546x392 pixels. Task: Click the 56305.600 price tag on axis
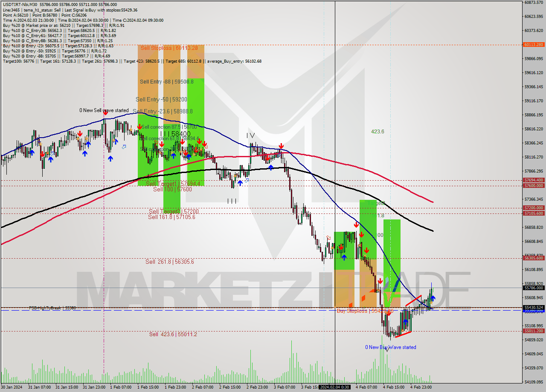click(x=534, y=258)
